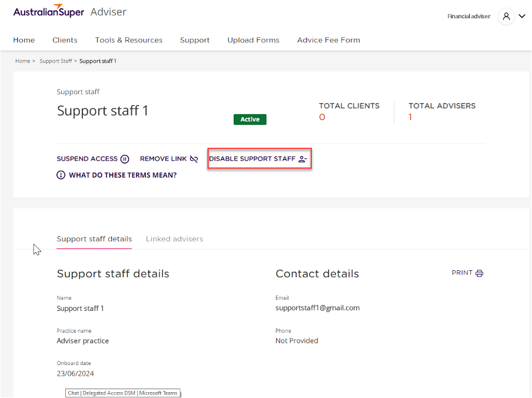Click Support staff 1 name value under Name

tap(80, 309)
